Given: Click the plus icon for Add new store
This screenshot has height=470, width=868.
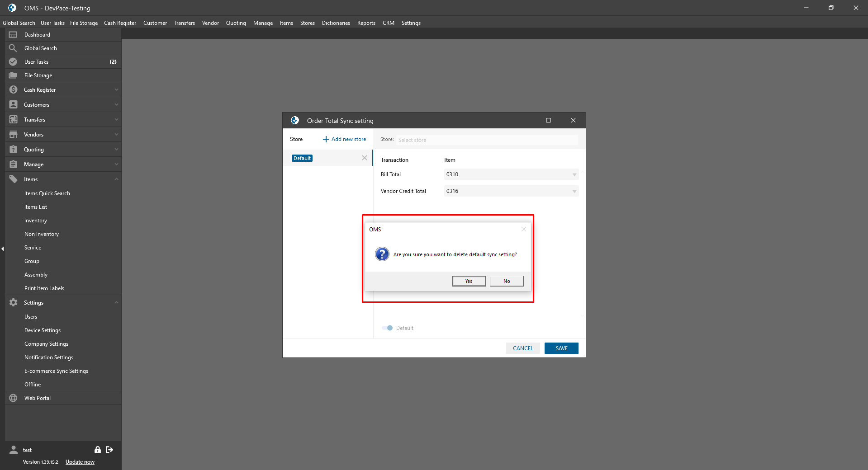Looking at the screenshot, I should click(x=326, y=139).
